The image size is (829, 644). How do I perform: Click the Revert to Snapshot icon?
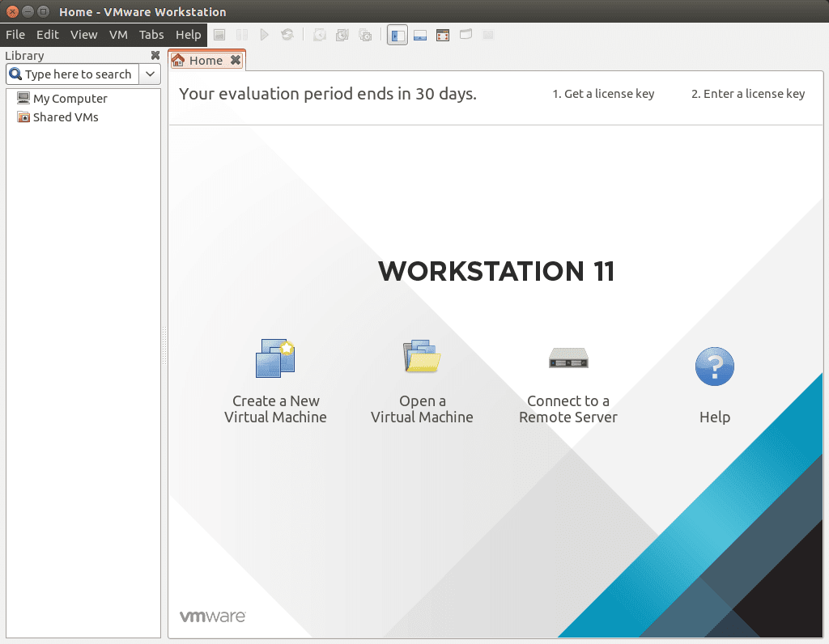342,35
